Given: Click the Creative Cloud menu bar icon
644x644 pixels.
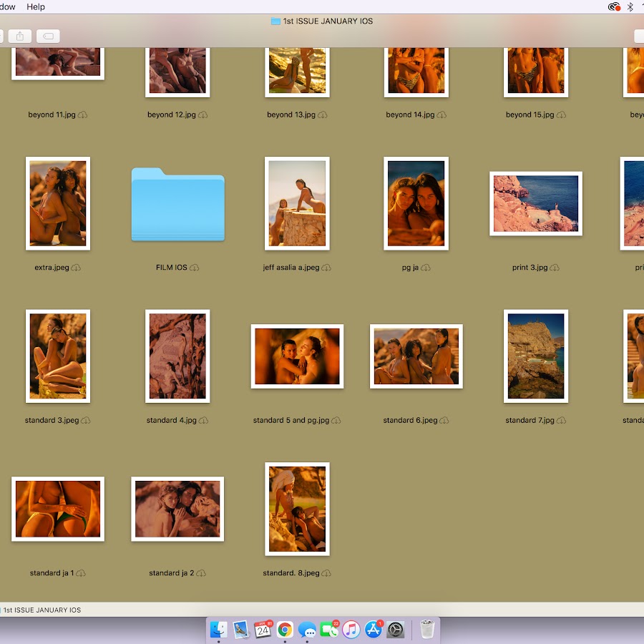Looking at the screenshot, I should click(614, 6).
